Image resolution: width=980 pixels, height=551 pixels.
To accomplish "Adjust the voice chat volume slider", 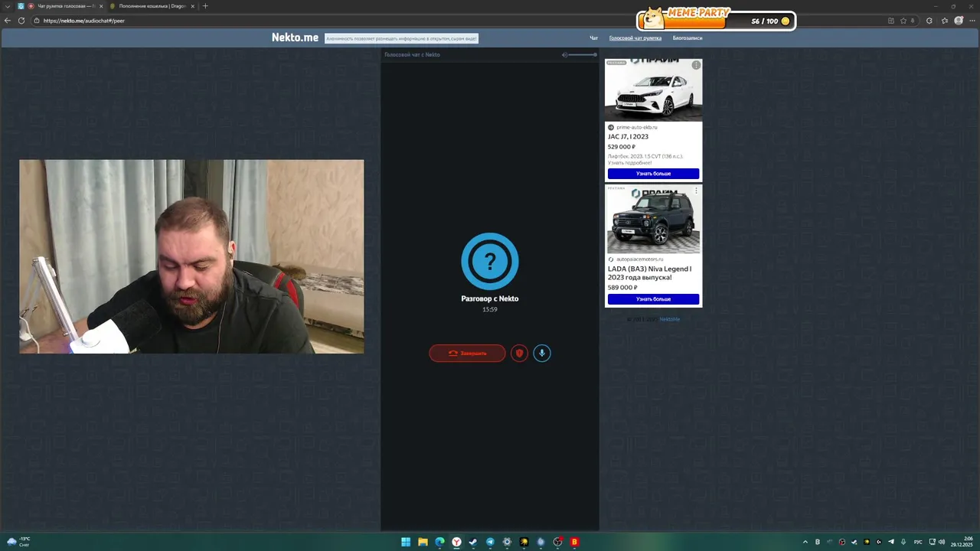I will 583,54.
